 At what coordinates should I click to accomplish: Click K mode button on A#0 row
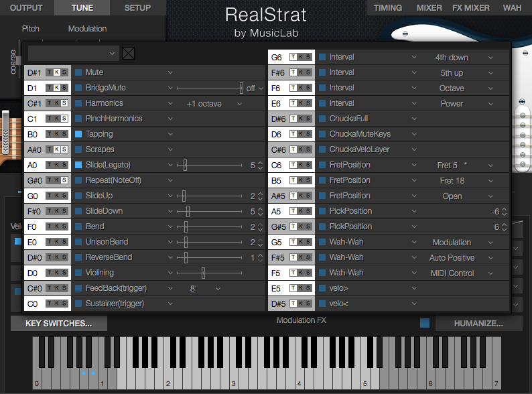57,149
